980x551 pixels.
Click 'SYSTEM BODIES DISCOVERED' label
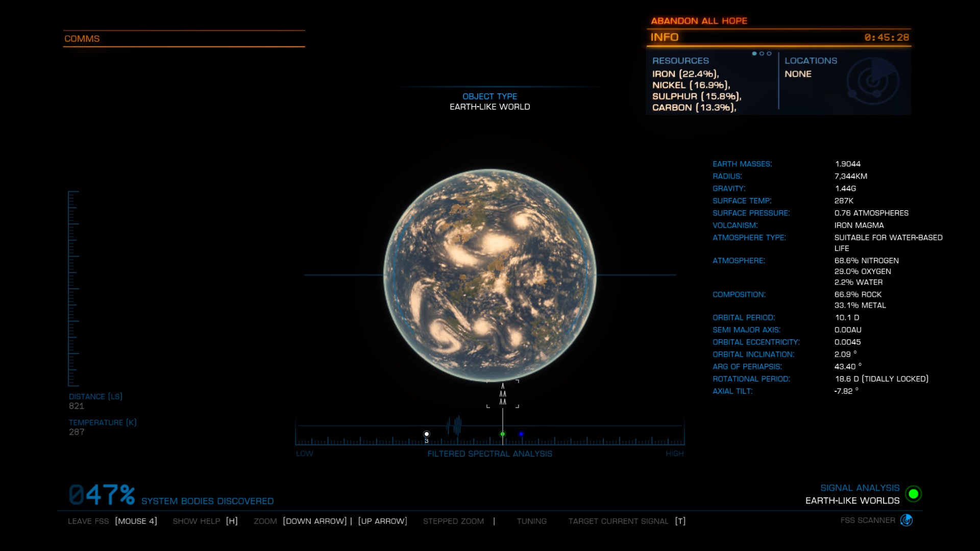pyautogui.click(x=207, y=501)
